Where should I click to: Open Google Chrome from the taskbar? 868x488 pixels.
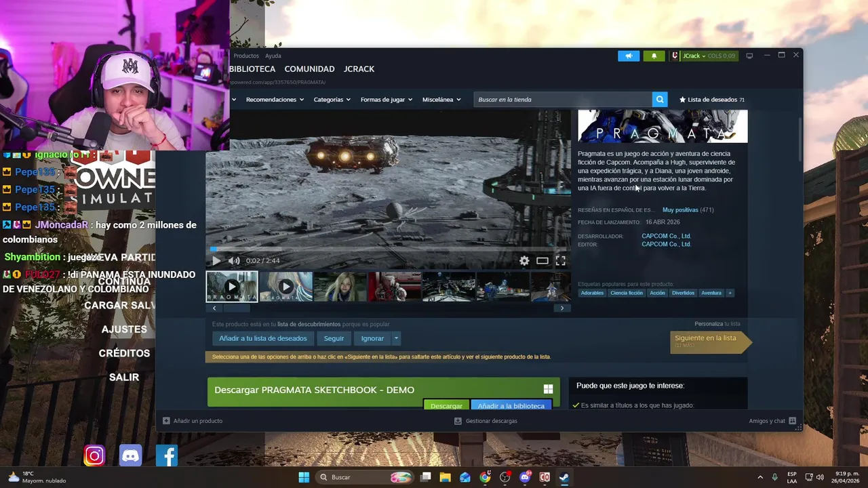[x=485, y=477]
